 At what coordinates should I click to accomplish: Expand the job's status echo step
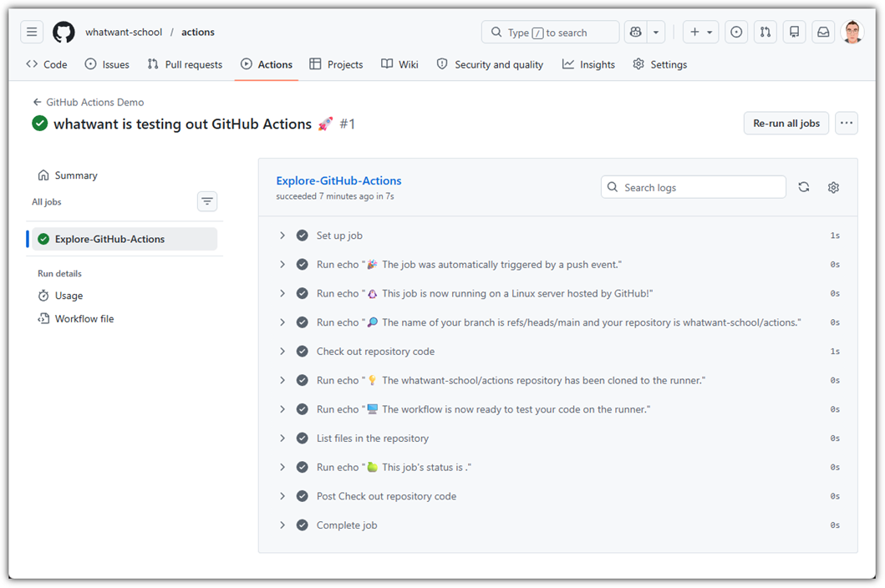(282, 467)
